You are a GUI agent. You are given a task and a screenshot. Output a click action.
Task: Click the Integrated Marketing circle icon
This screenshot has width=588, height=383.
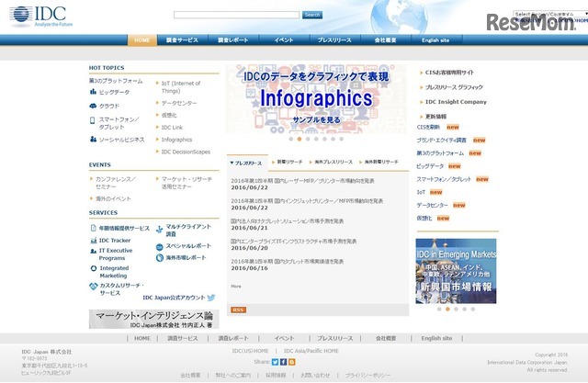coord(94,268)
